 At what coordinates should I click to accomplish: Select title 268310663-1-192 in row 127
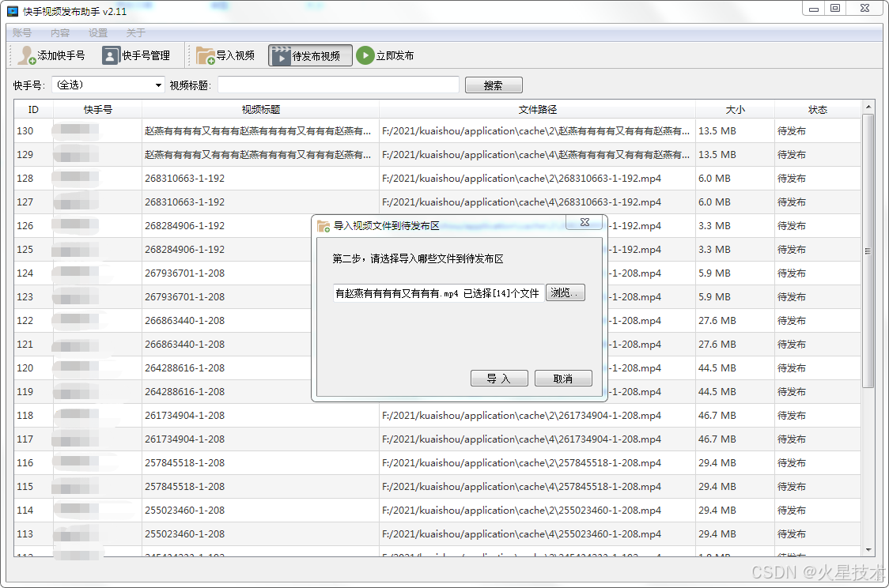pyautogui.click(x=184, y=202)
